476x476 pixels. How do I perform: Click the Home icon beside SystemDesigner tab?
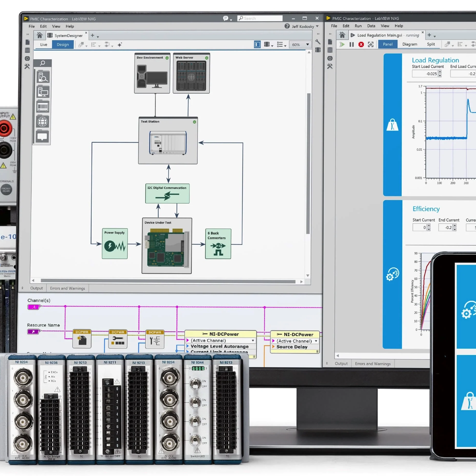[40, 35]
